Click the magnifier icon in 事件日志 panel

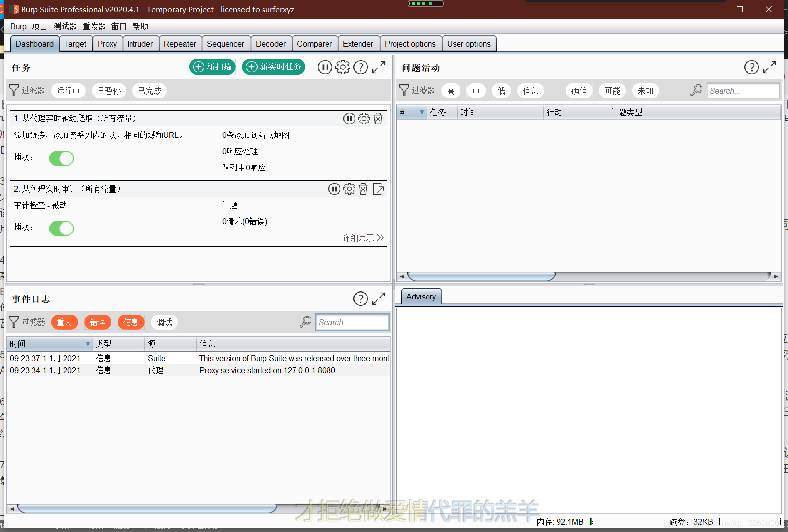306,322
